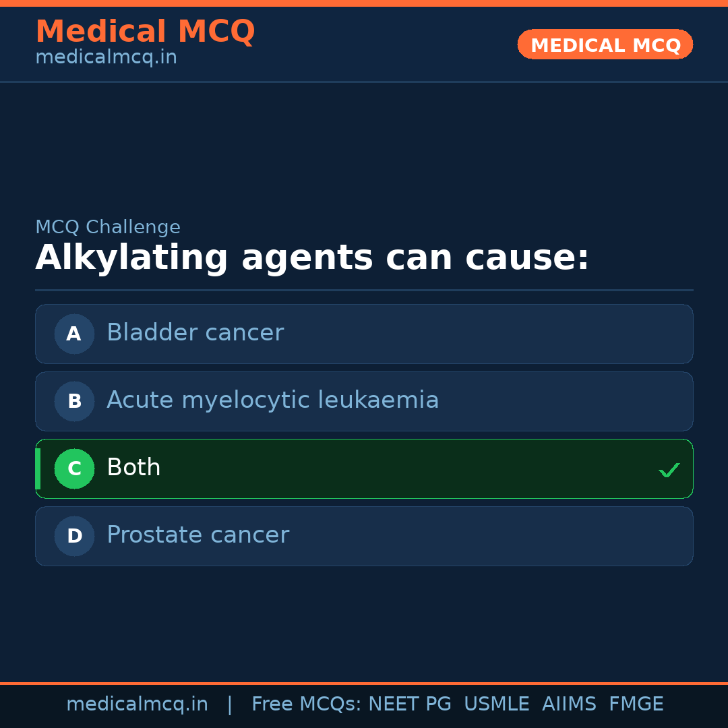
Task: Open the medicalmcq.in link under the title
Action: coord(106,58)
